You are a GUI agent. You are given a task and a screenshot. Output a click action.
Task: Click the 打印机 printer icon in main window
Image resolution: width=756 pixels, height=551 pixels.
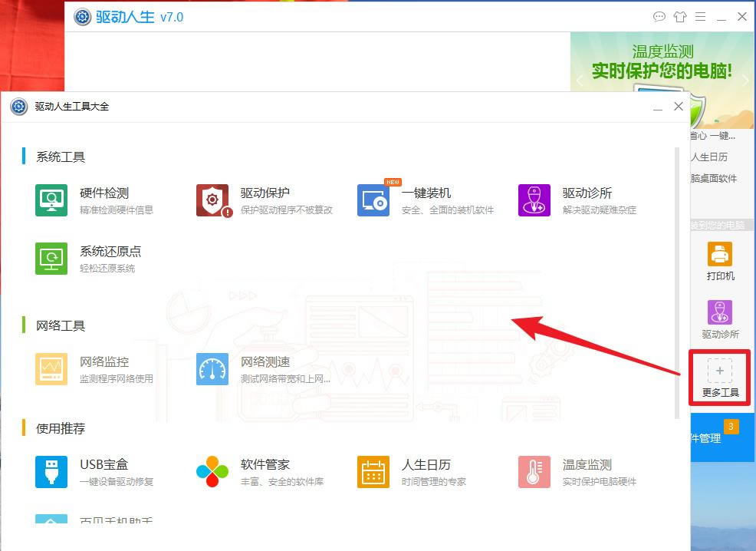pos(720,254)
